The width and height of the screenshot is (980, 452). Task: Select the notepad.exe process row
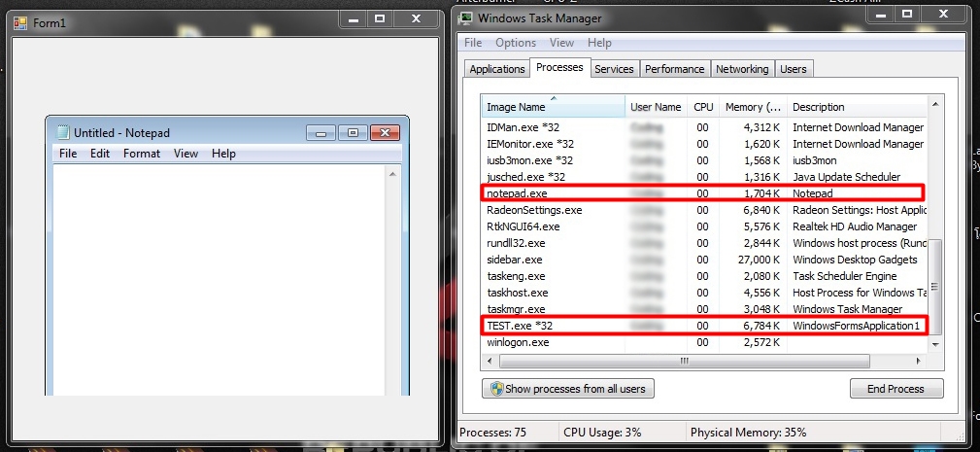[x=704, y=193]
